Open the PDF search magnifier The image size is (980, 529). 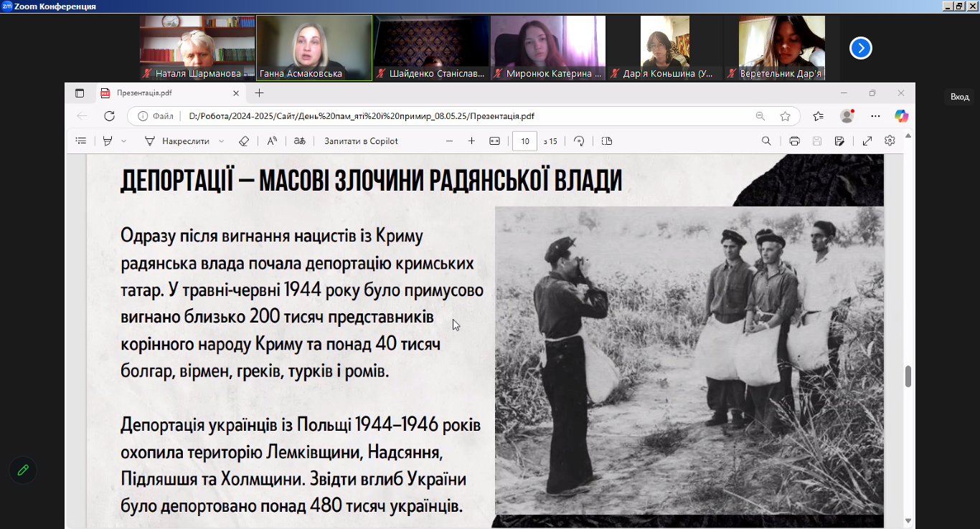click(x=766, y=141)
